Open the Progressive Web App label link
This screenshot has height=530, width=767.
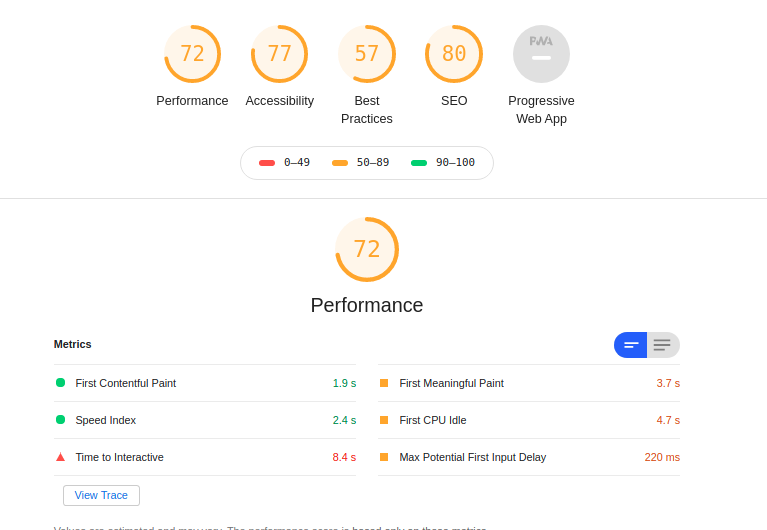541,110
